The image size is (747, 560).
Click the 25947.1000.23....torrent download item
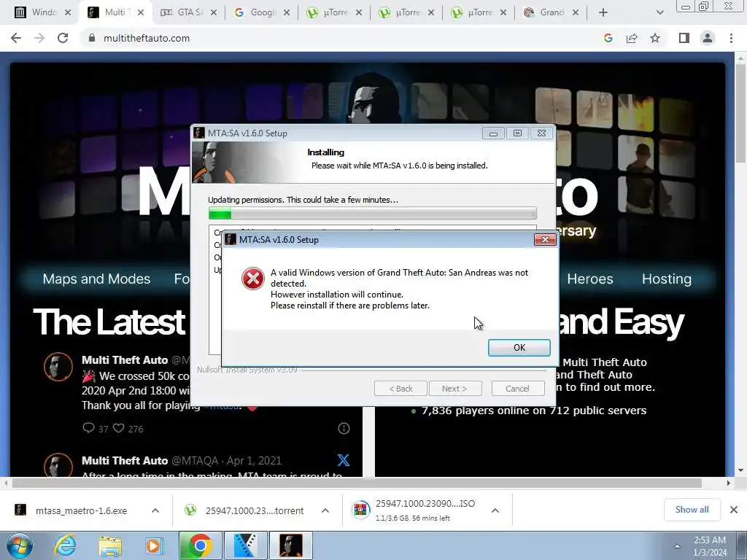point(244,510)
